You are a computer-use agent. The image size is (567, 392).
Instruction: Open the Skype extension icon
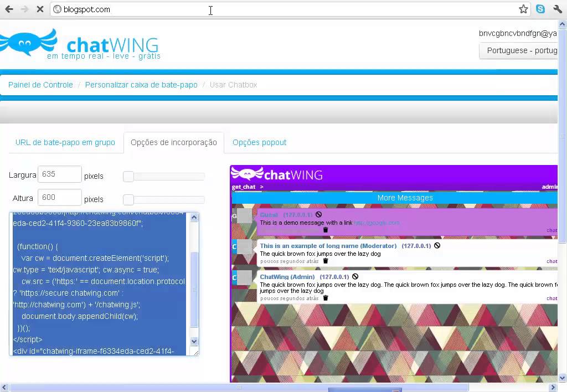pyautogui.click(x=540, y=9)
